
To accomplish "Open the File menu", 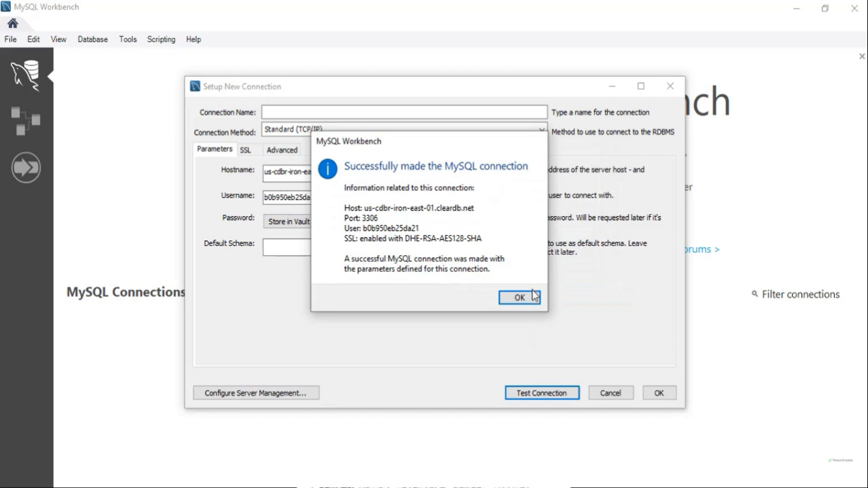I will [11, 39].
